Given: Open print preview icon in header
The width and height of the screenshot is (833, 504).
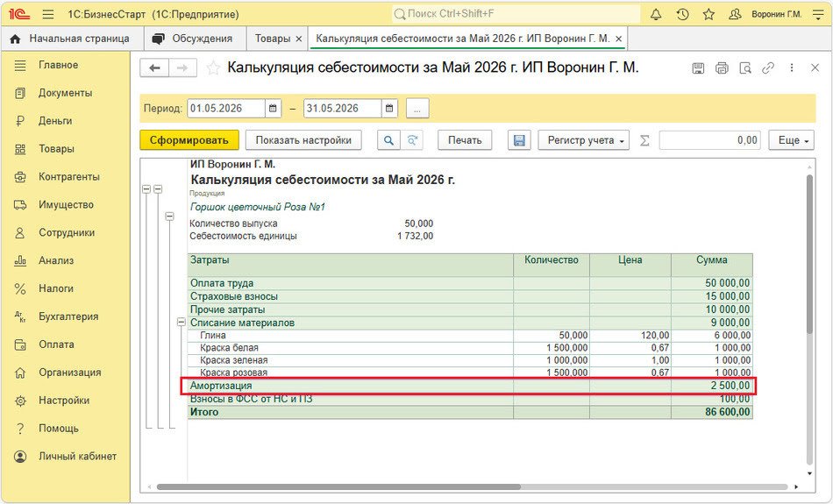Looking at the screenshot, I should click(744, 68).
